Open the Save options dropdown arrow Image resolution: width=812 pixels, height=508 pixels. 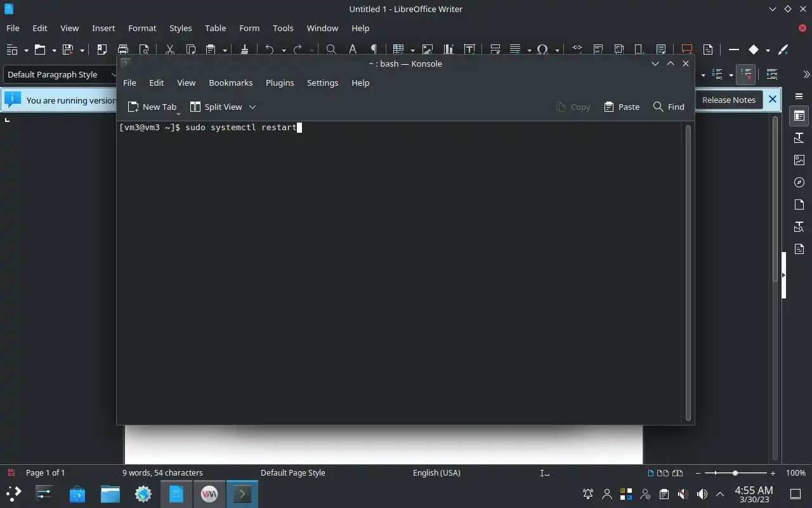pos(82,50)
